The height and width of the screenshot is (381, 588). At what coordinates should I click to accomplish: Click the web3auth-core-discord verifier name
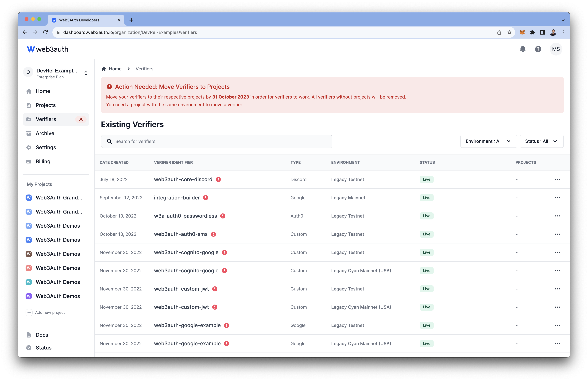(x=183, y=179)
